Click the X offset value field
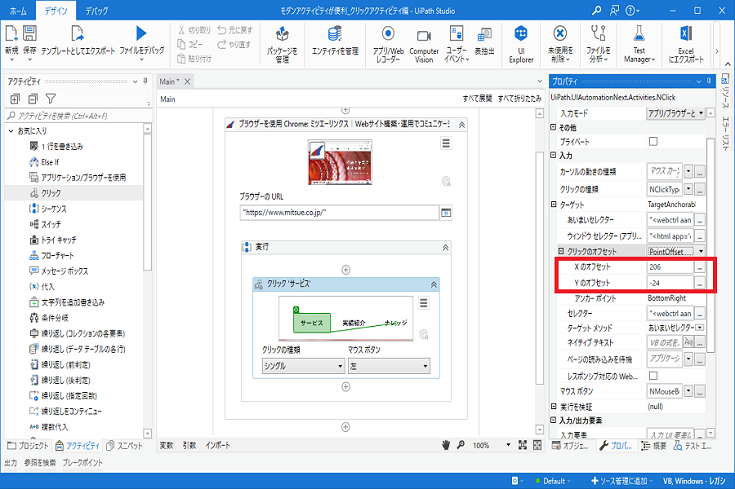The height and width of the screenshot is (489, 735). pos(670,267)
